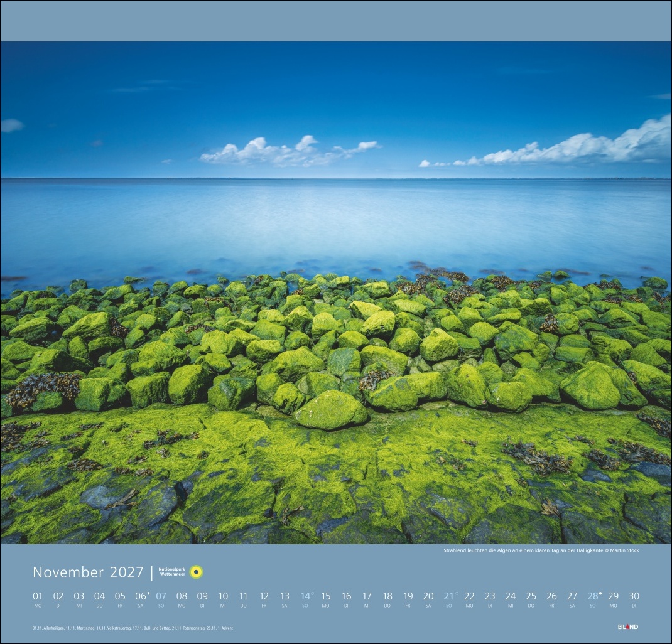Pick Tuesday 30 at end of row
672x644 pixels.
[x=634, y=597]
